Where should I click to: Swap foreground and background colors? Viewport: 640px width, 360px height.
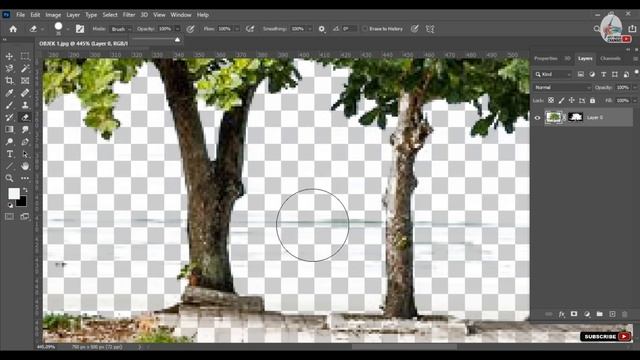pos(25,190)
